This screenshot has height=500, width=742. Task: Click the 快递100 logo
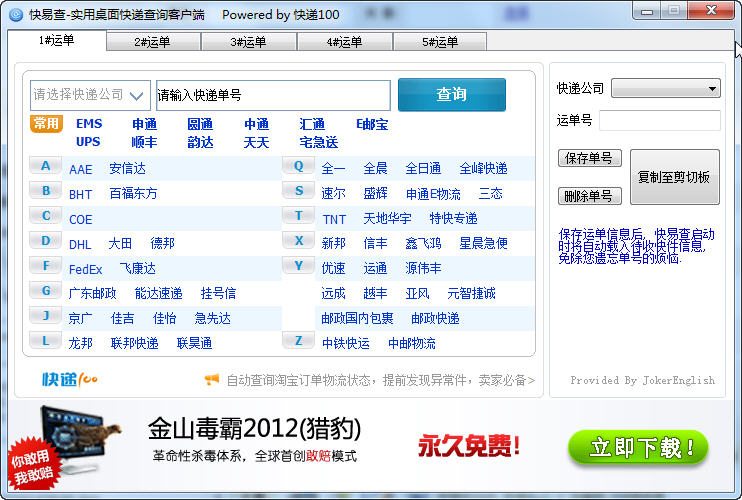(x=70, y=379)
